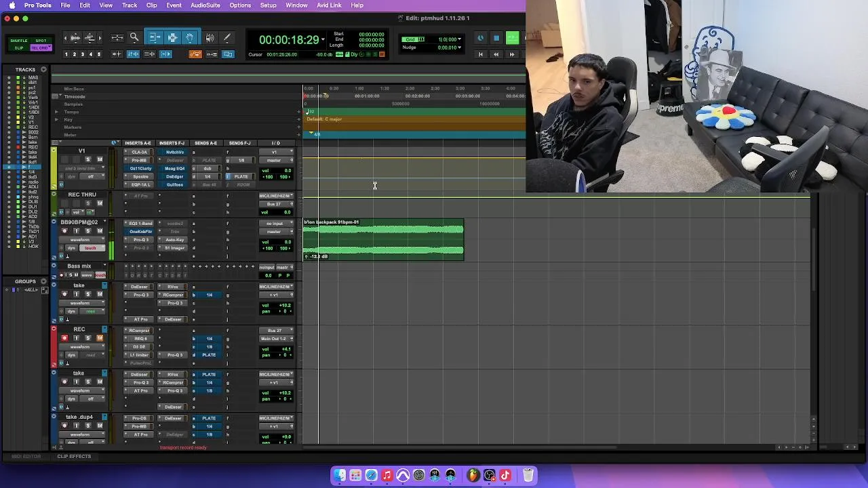
Task: Click the return-to-zero transport button
Action: click(481, 54)
